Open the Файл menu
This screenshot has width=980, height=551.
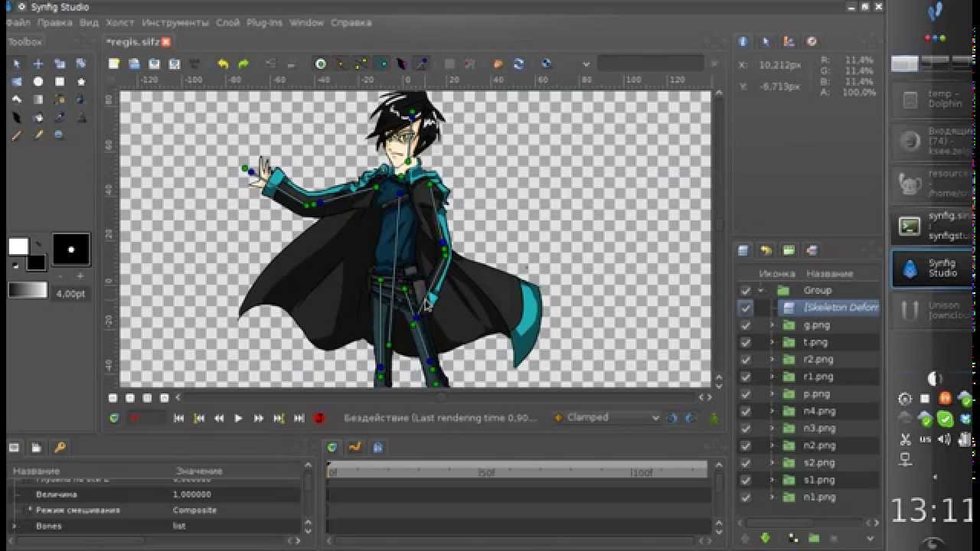18,23
